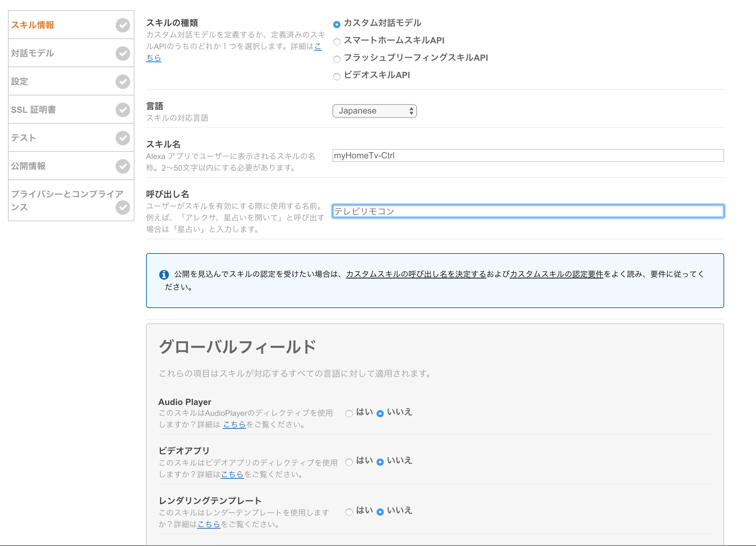Click the checkmark icon beside 公開情報
Image resolution: width=756 pixels, height=546 pixels.
123,166
